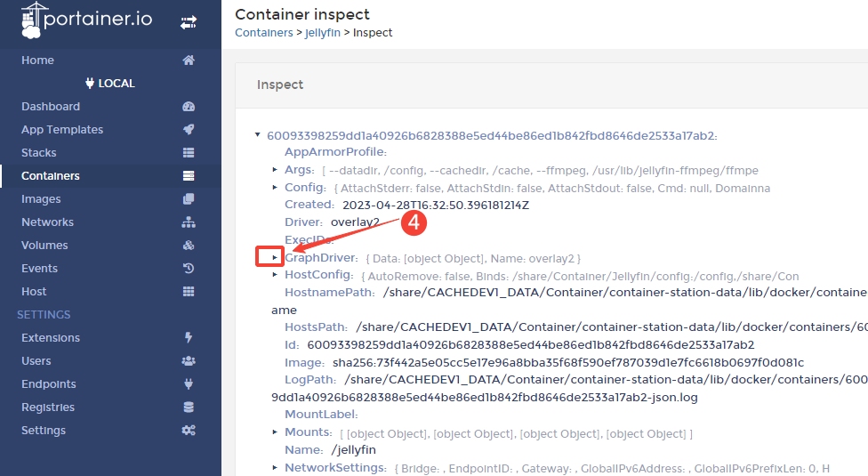
Task: Click the Id hash value
Action: [x=530, y=345]
